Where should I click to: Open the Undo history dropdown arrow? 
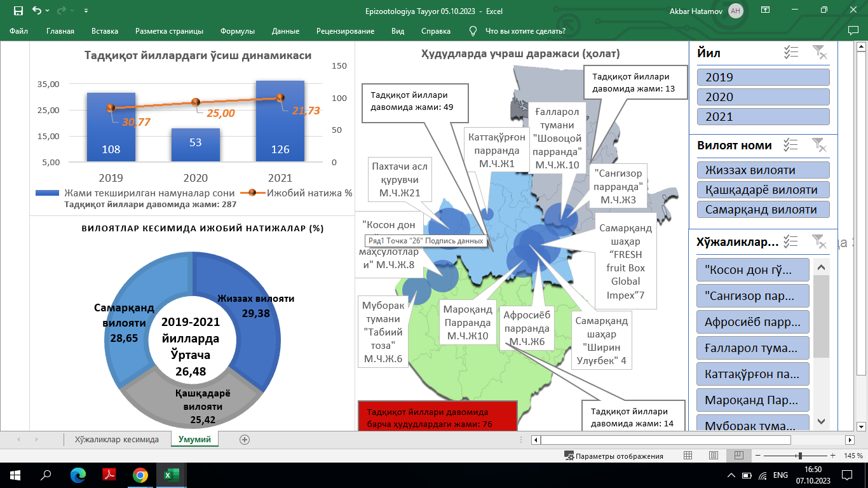(48, 11)
